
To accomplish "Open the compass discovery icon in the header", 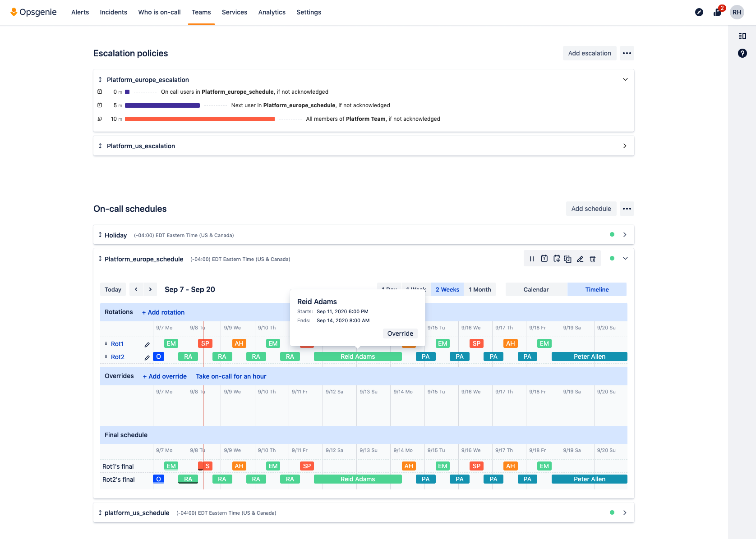I will [x=699, y=12].
